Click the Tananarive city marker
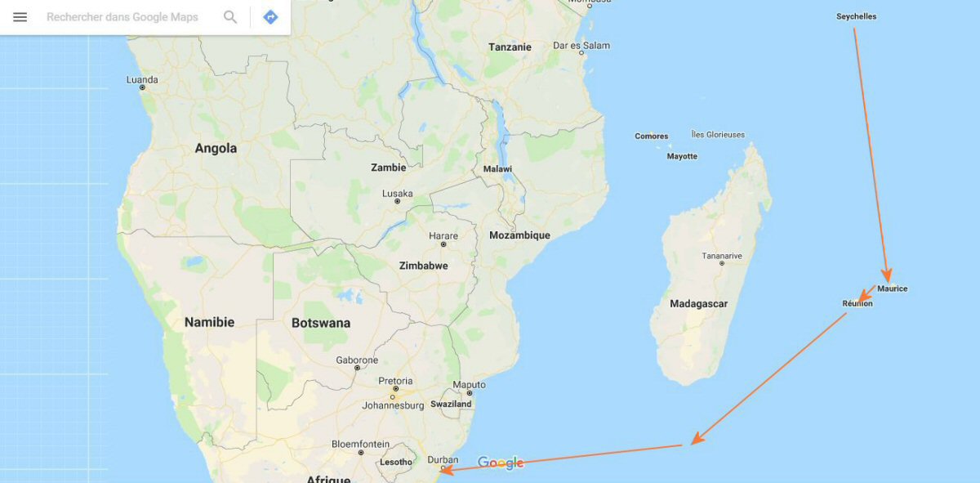Viewport: 980px width, 483px height. [722, 264]
